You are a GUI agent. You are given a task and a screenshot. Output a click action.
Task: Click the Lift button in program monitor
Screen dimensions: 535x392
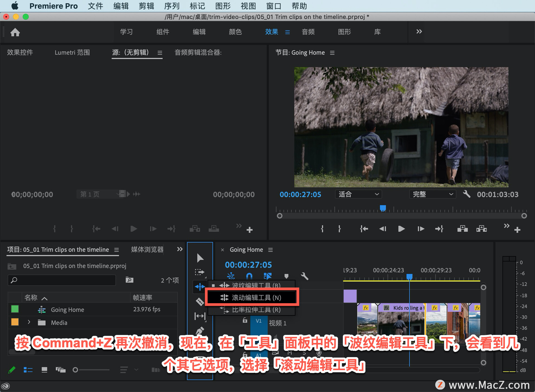click(x=463, y=229)
